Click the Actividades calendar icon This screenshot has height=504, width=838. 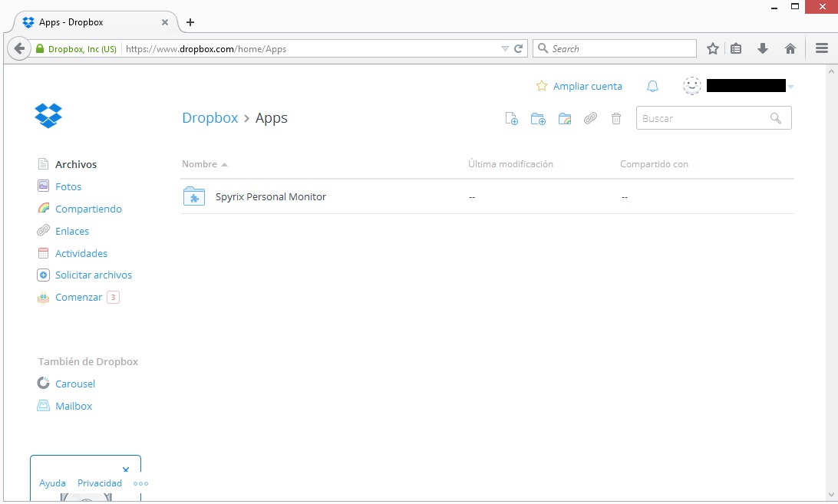43,253
